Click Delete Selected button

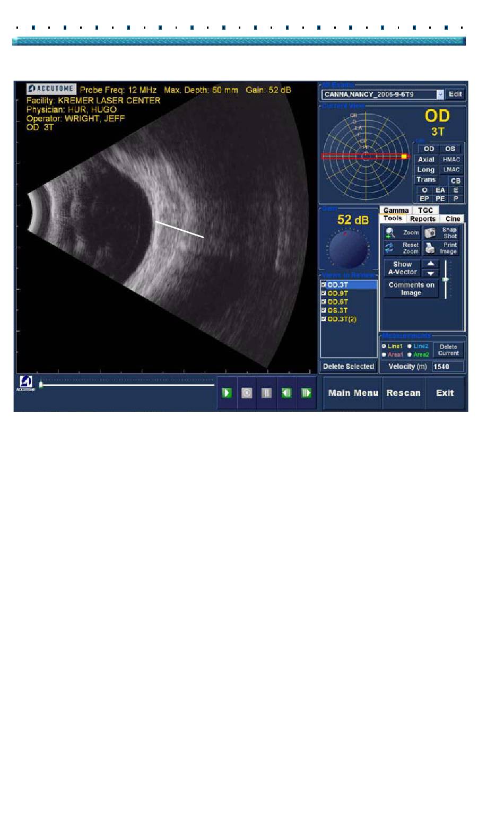[349, 366]
